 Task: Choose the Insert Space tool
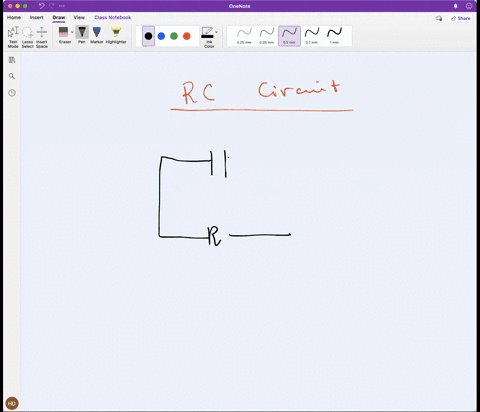tap(42, 37)
